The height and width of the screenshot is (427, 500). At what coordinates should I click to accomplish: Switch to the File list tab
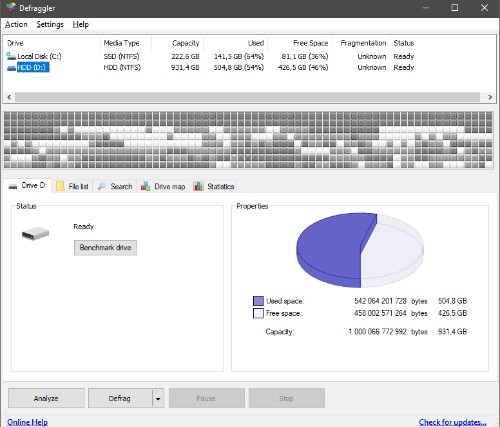click(x=72, y=186)
